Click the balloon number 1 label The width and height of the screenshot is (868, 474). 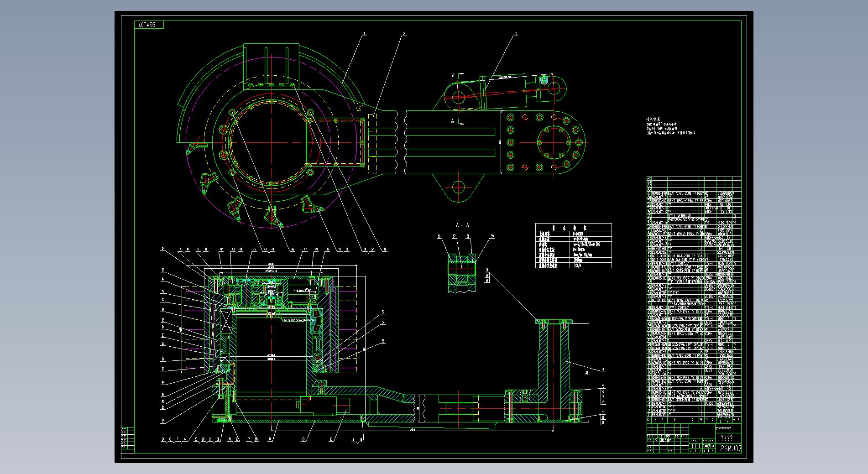click(x=365, y=33)
